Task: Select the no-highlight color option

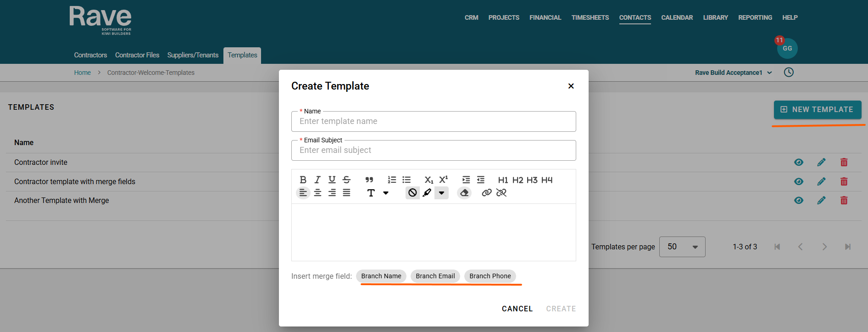Action: 412,193
